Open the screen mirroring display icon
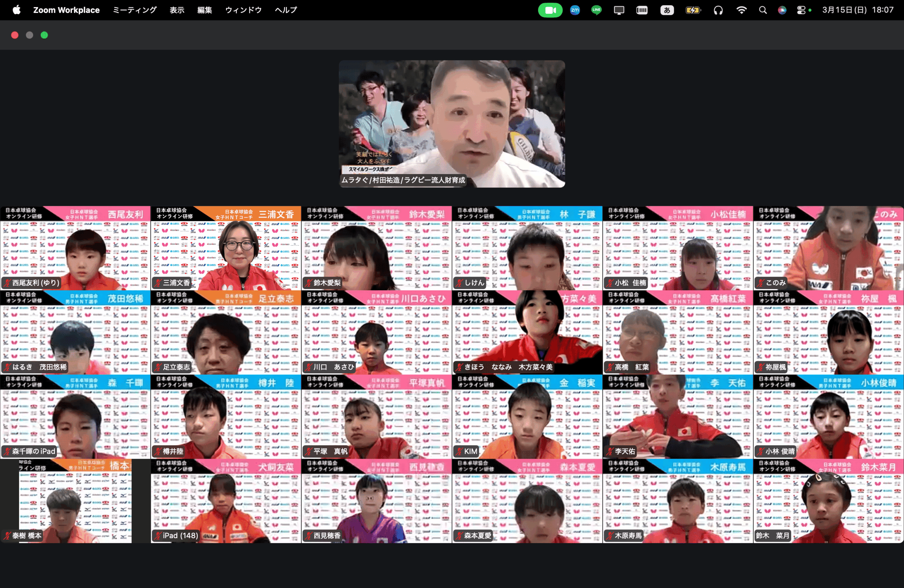The height and width of the screenshot is (588, 904). (x=619, y=10)
